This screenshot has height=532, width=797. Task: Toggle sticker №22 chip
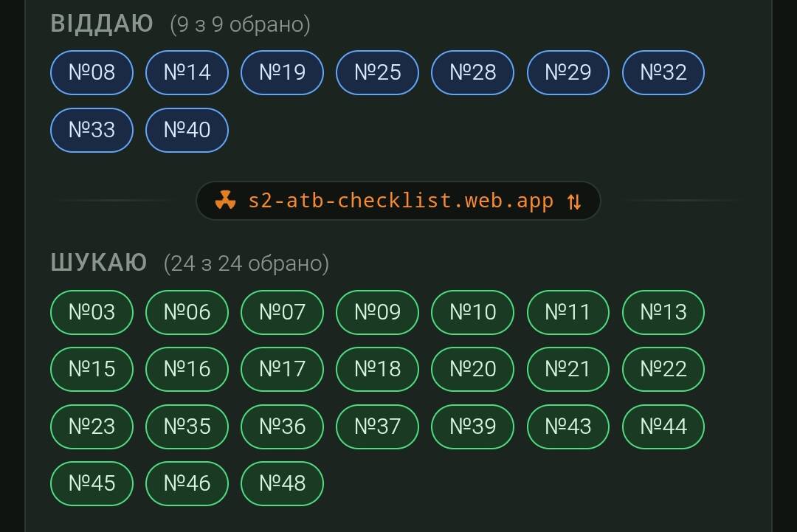coord(663,369)
